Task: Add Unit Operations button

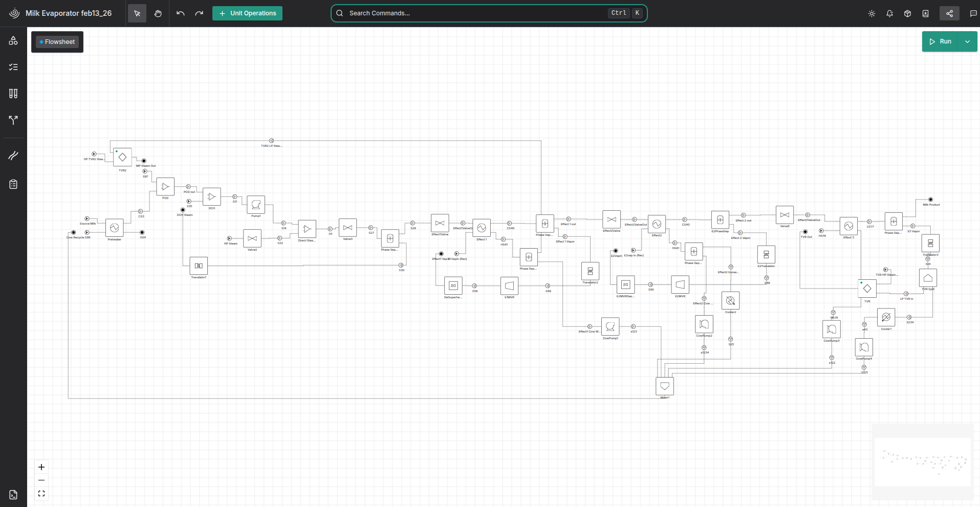Action: pos(247,13)
